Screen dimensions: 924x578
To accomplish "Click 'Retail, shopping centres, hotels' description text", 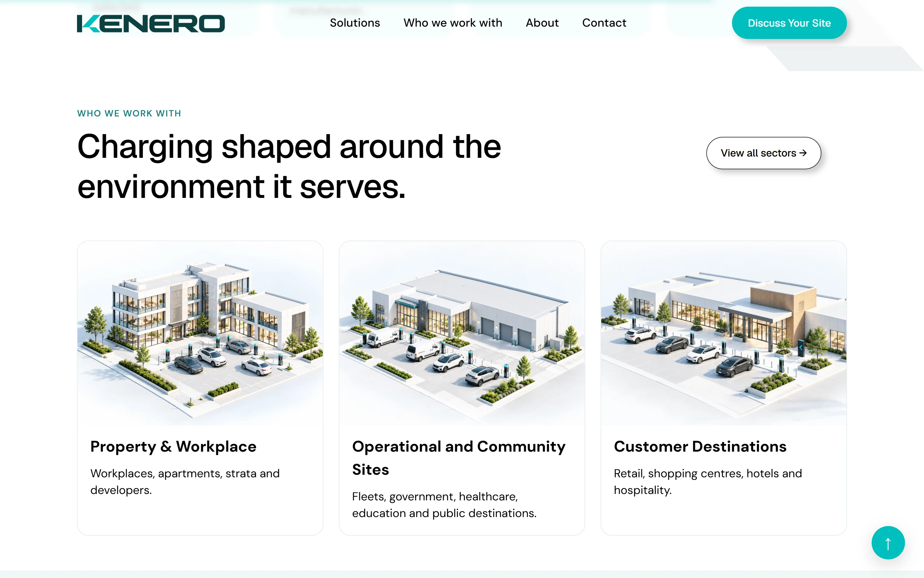I will [708, 482].
